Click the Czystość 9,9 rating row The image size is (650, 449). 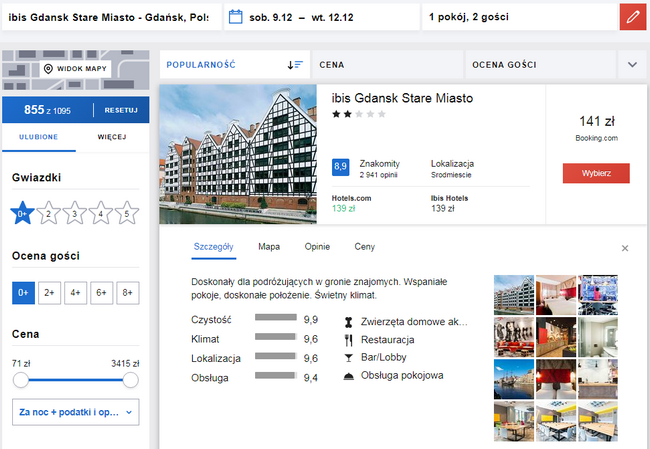[255, 320]
